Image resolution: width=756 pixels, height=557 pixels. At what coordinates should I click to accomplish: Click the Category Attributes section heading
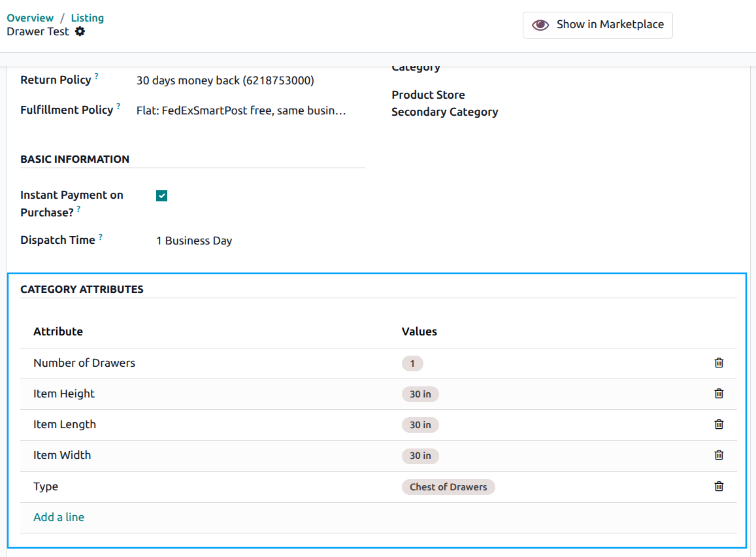[x=82, y=290]
